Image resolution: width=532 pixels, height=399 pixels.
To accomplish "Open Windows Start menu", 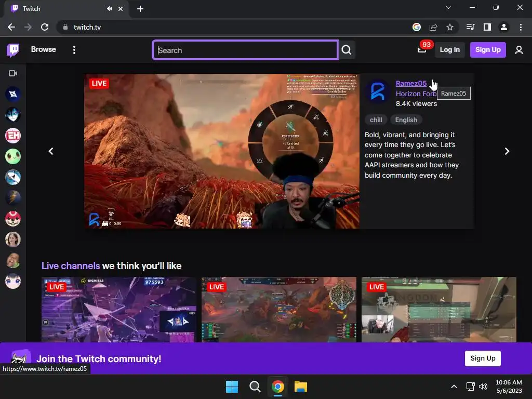I will 232,387.
